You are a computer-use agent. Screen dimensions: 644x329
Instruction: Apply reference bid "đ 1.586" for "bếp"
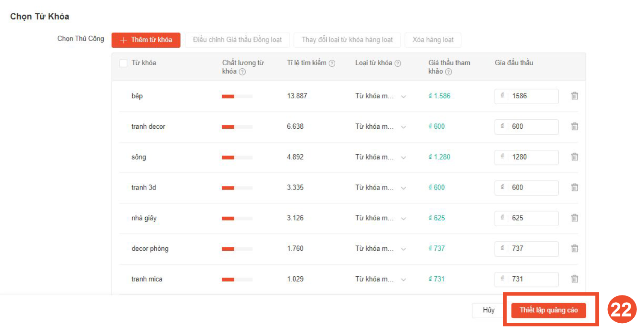click(439, 96)
